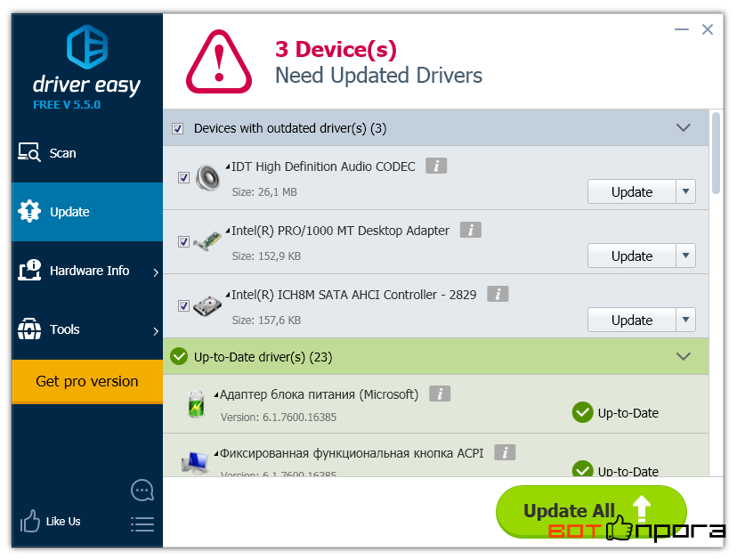Click the "Size: 152,9 KB" text
This screenshot has width=737, height=560.
point(266,256)
